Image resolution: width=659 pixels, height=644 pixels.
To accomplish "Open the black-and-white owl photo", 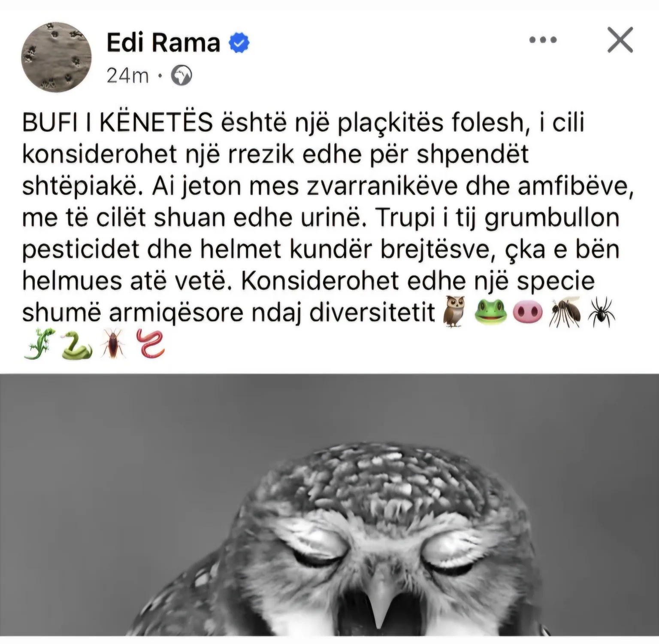I will click(329, 505).
